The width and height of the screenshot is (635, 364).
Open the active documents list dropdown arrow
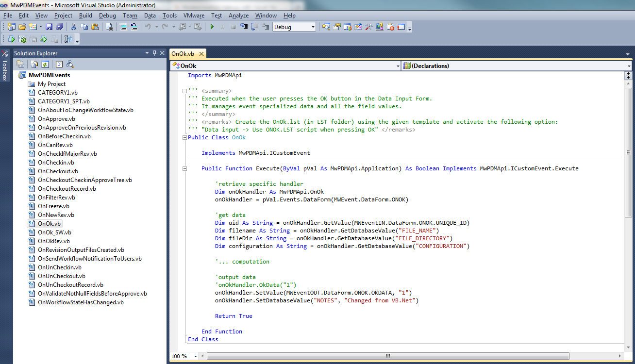(628, 53)
